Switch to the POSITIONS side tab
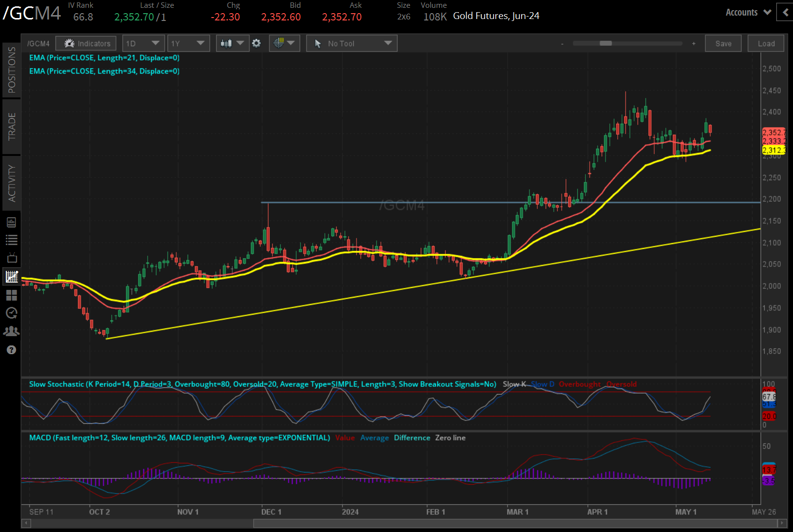This screenshot has height=532, width=793. click(x=11, y=70)
